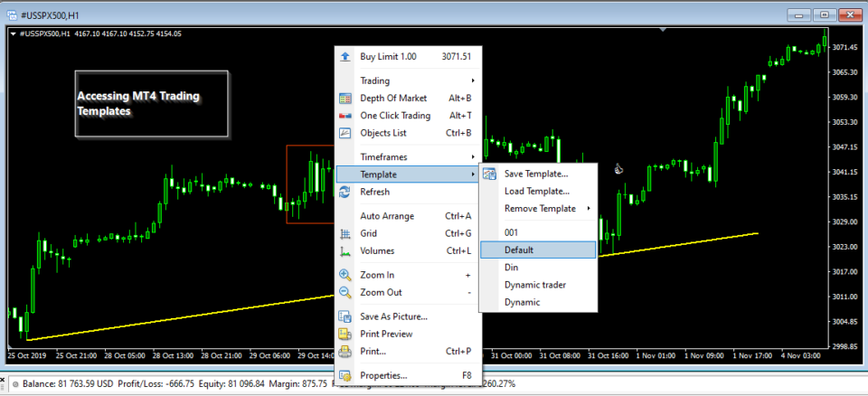Enable One Click Trading
Viewport: 868px width, 396px height.
click(408, 116)
